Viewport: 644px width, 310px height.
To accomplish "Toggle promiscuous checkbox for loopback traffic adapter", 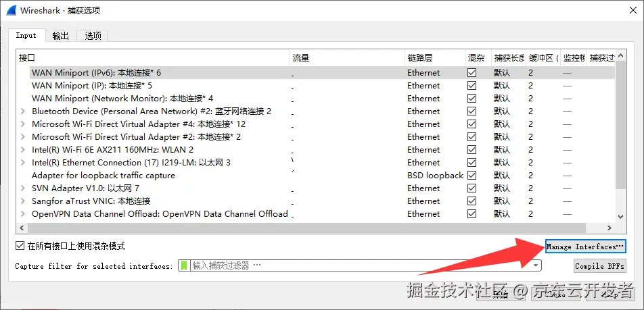I will [472, 175].
